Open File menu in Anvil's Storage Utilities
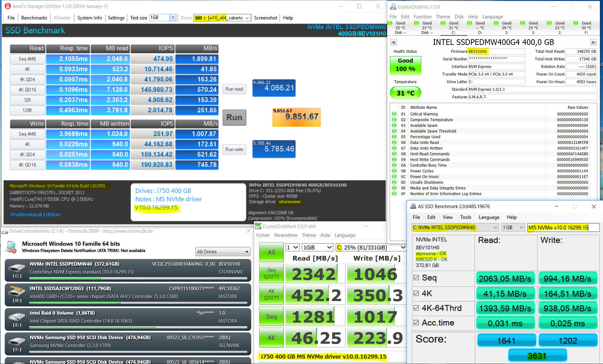The height and width of the screenshot is (364, 603). 11,18
